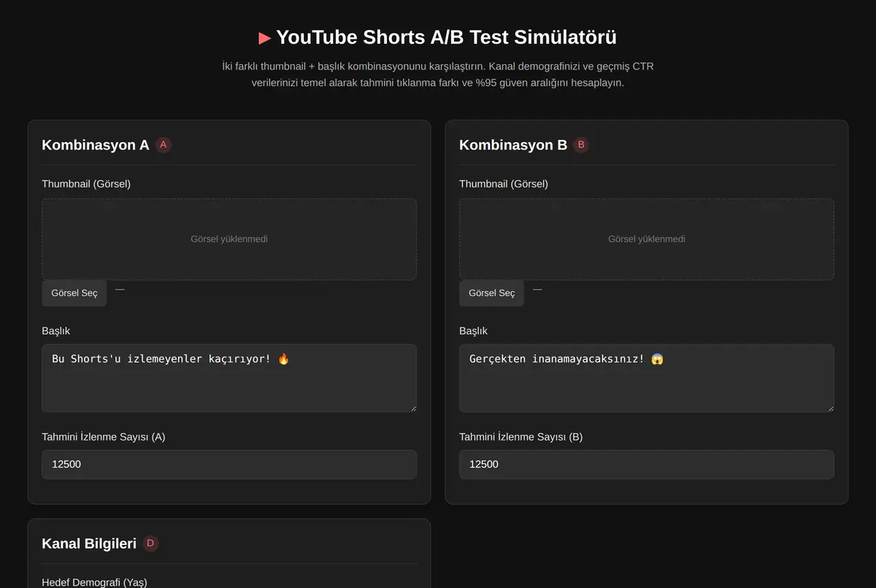Viewport: 876px width, 588px height.
Task: Click the Başlık label in Kombinasyon B
Action: (474, 330)
